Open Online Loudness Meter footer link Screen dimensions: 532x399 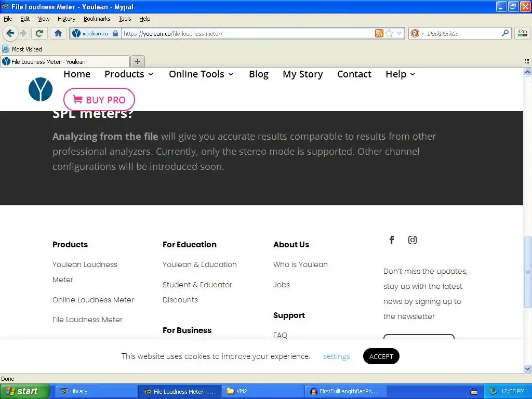(94, 300)
